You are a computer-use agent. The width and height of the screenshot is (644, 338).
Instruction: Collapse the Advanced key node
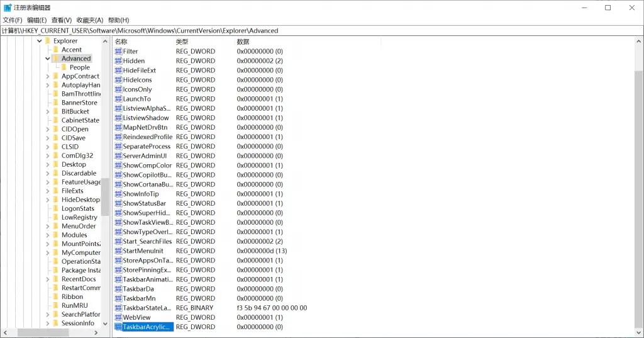[48, 59]
